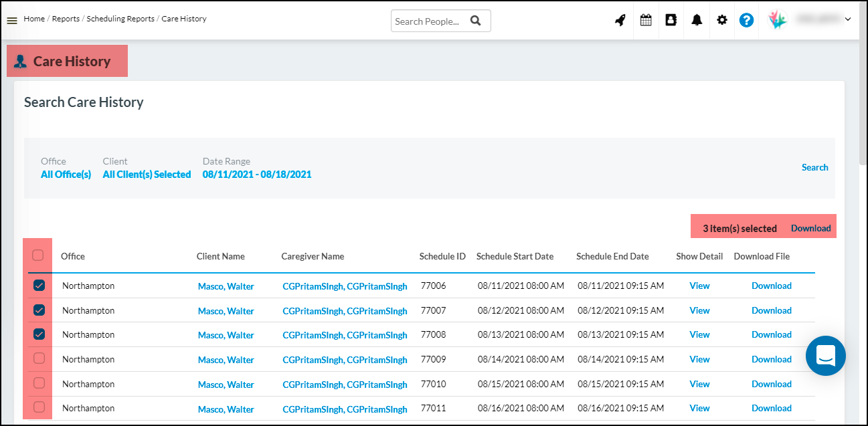Go to Scheduling Reports breadcrumb
Image resolution: width=868 pixels, height=426 pixels.
[x=120, y=19]
